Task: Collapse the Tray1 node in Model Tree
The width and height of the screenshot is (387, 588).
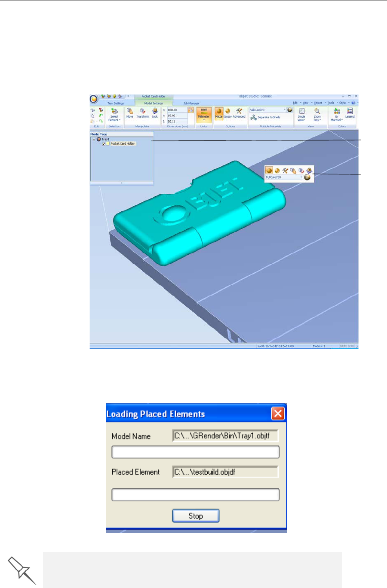Action: pos(94,139)
